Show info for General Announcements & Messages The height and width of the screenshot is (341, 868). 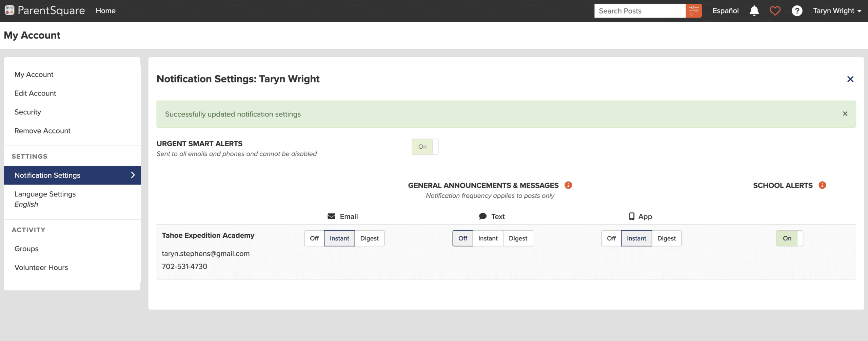click(568, 185)
